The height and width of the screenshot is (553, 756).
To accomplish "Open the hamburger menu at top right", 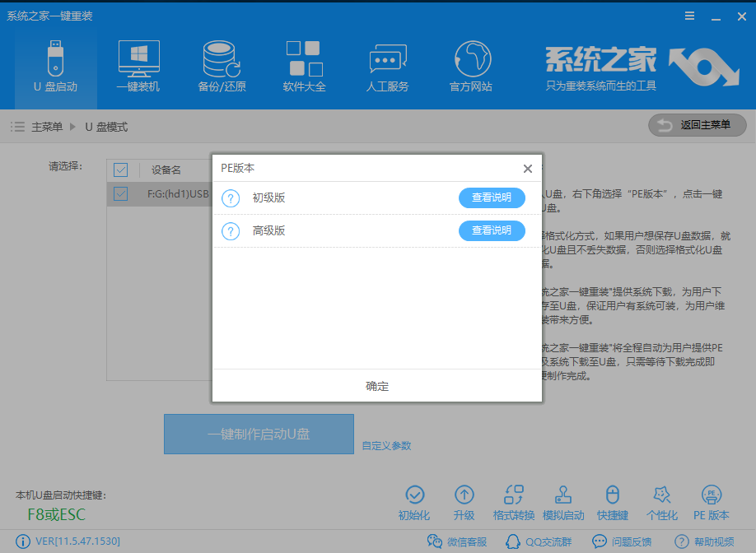I will click(x=689, y=15).
